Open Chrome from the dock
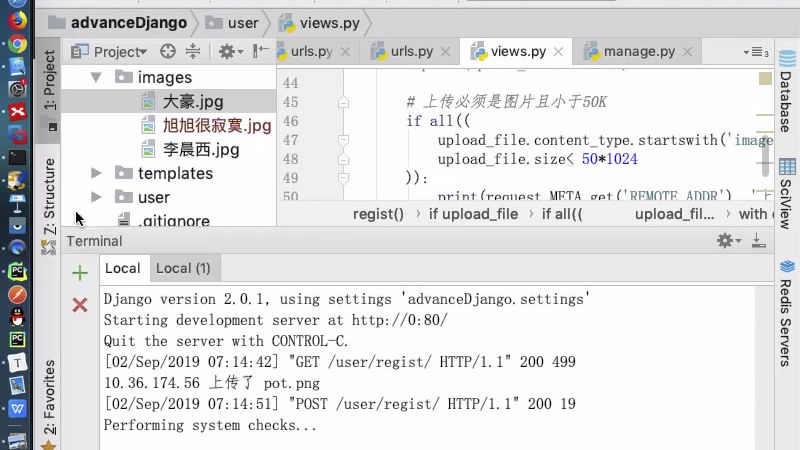800x450 pixels. point(17,44)
